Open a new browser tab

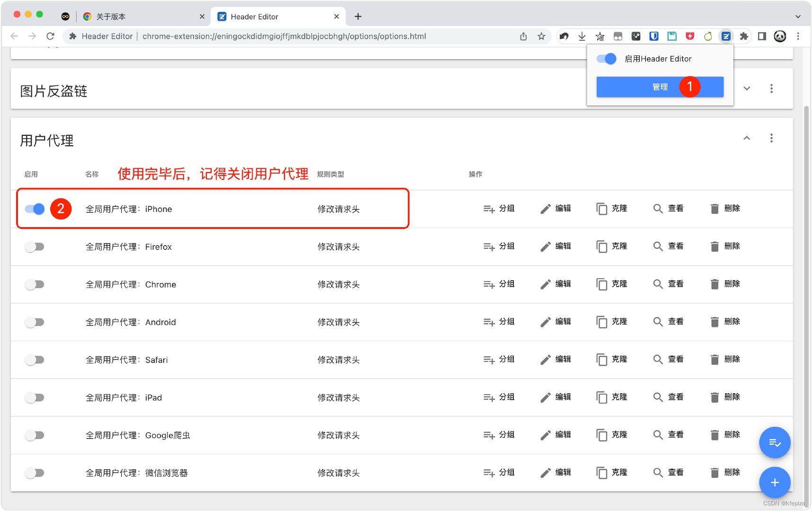click(x=358, y=17)
